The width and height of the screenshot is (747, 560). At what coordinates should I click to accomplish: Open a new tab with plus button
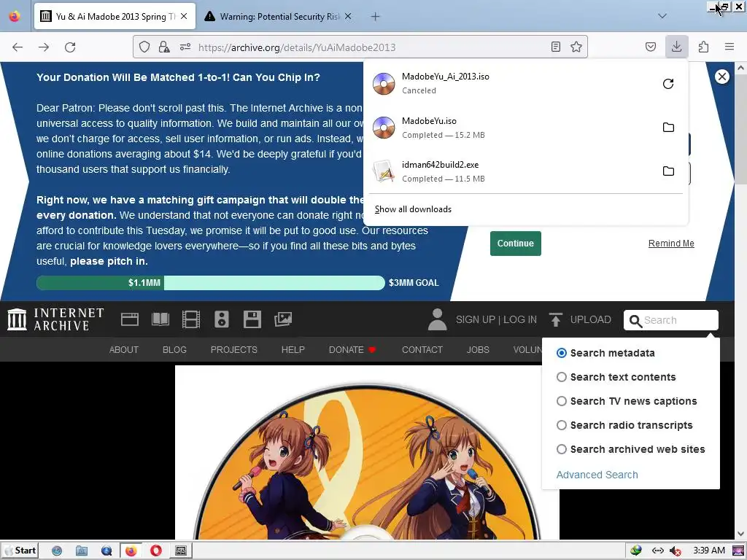coord(376,16)
